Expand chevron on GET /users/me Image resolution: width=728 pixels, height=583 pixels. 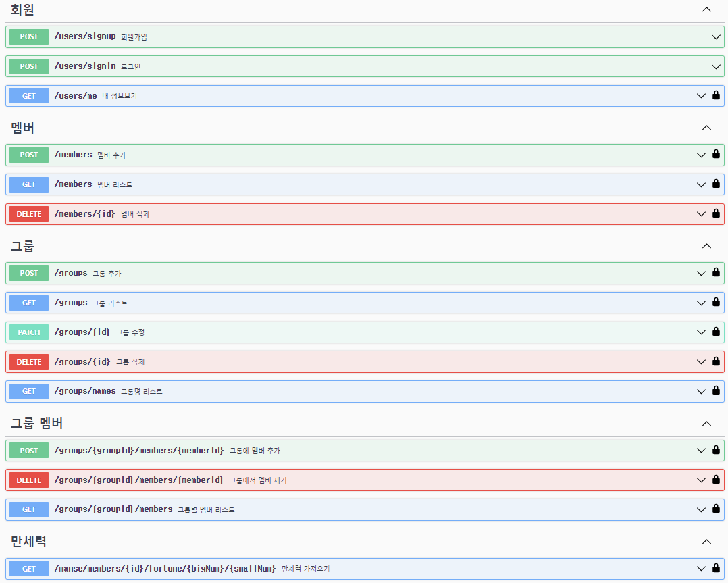pos(701,96)
